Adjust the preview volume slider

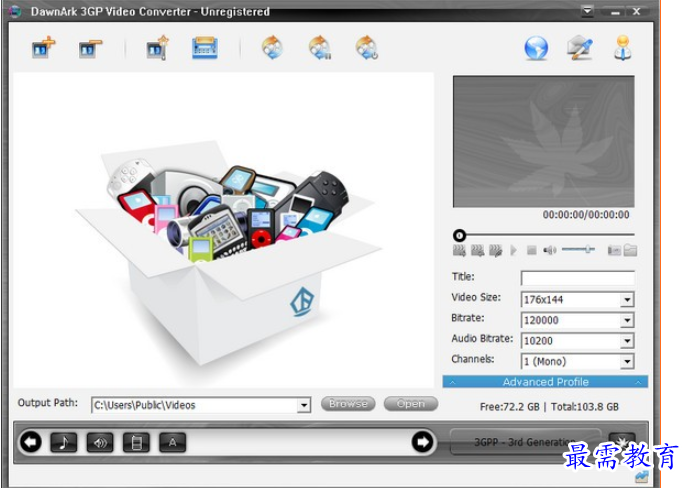pos(578,250)
